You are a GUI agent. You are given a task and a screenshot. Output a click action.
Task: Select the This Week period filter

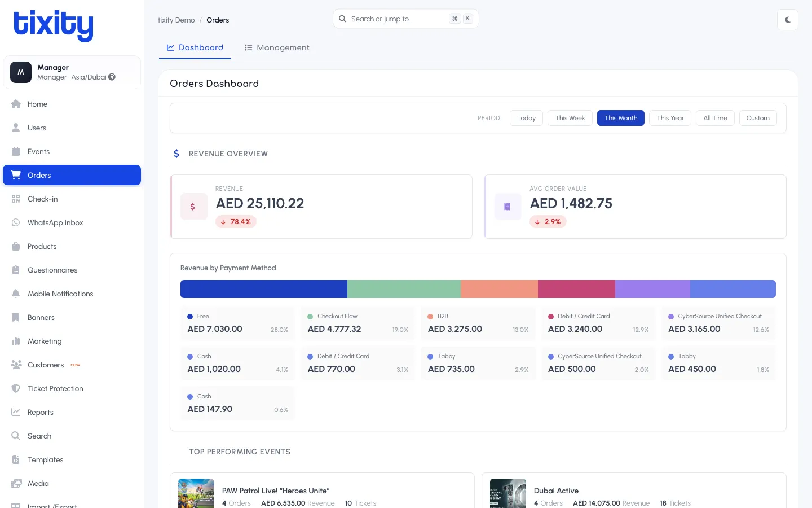[x=570, y=118]
